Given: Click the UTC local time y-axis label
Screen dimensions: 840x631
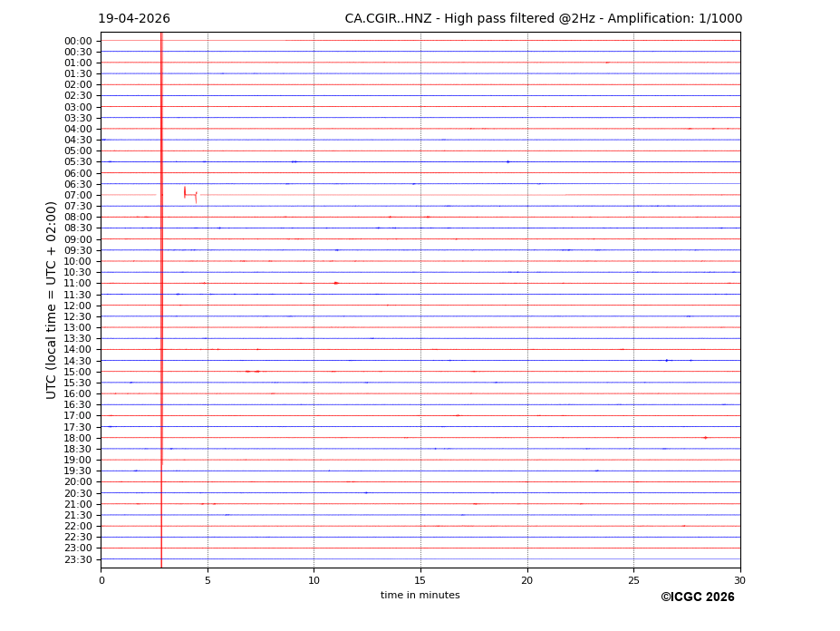Looking at the screenshot, I should pos(52,299).
